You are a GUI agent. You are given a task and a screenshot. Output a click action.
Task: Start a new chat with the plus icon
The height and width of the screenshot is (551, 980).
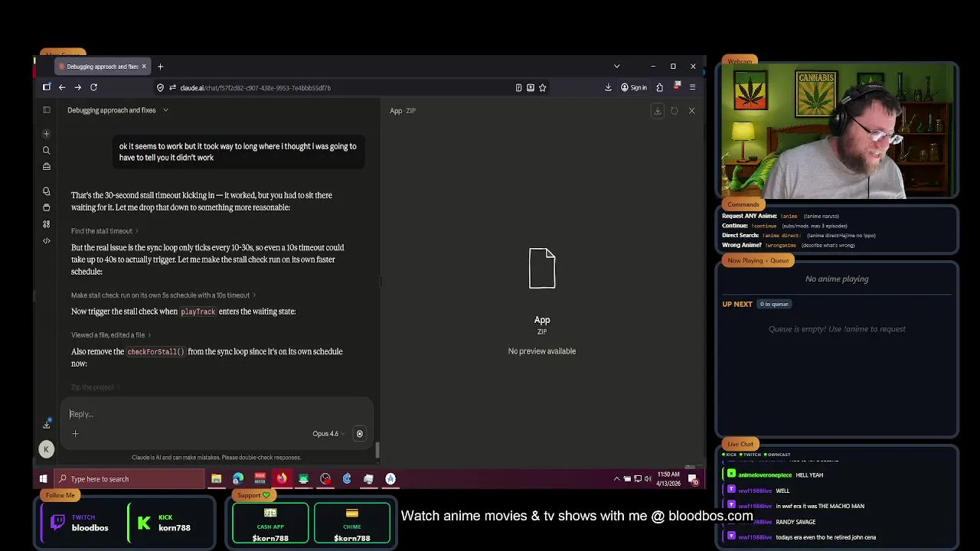[47, 134]
